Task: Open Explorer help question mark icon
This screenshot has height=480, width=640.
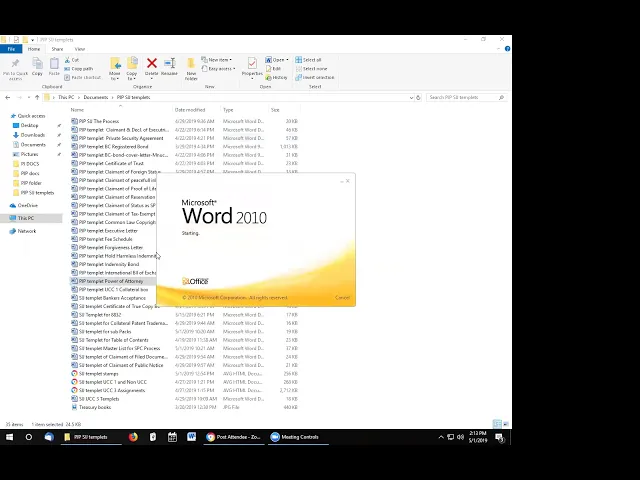Action: tap(507, 49)
